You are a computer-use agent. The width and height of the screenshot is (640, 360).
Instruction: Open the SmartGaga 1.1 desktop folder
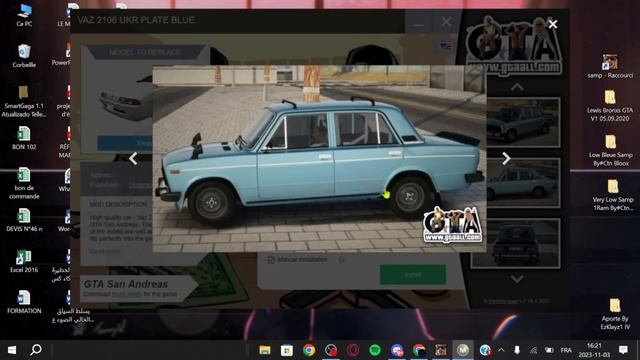(x=24, y=102)
